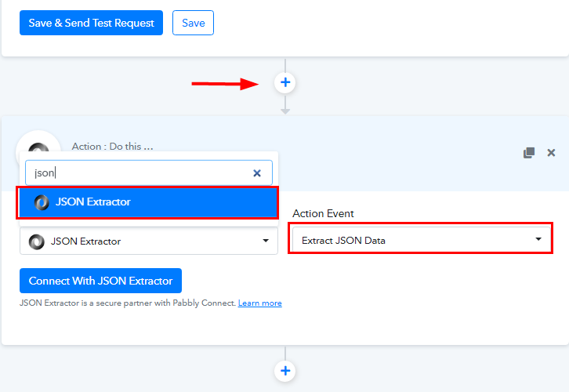Image resolution: width=569 pixels, height=392 pixels.
Task: Duplicate the action step with the copy icon
Action: coord(529,152)
